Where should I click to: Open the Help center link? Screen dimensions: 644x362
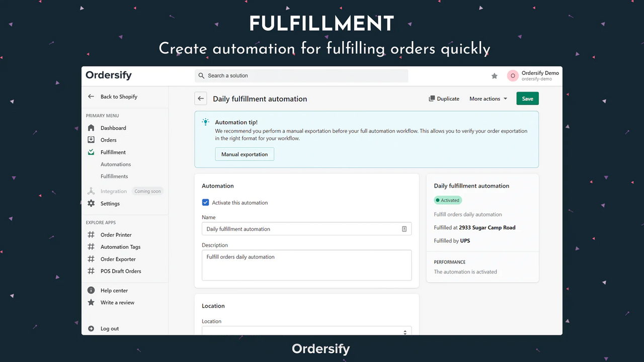pos(114,290)
